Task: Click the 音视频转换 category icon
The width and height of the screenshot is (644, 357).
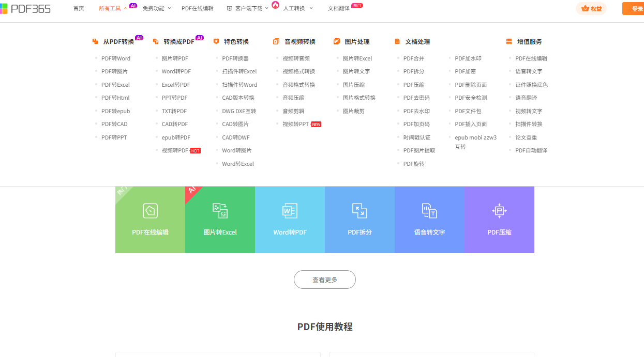Action: 276,41
